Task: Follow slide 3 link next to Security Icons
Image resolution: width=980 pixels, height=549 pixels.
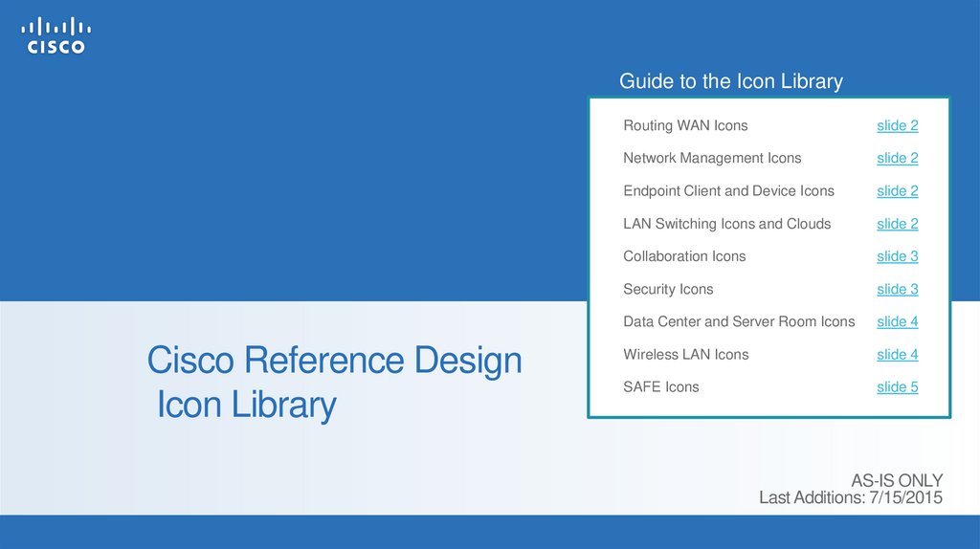Action: (x=897, y=289)
